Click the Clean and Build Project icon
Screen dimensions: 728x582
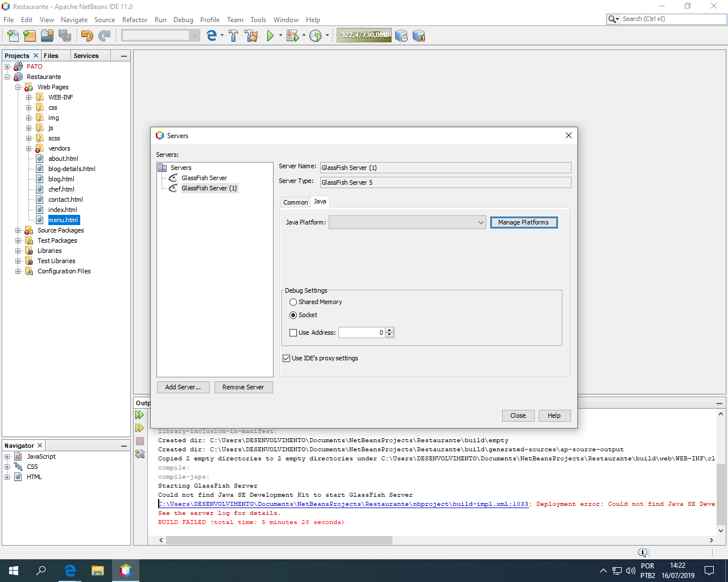pos(251,36)
